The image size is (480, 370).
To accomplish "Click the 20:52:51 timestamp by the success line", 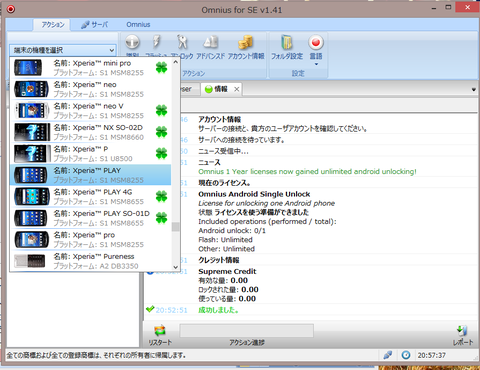I will 171,310.
